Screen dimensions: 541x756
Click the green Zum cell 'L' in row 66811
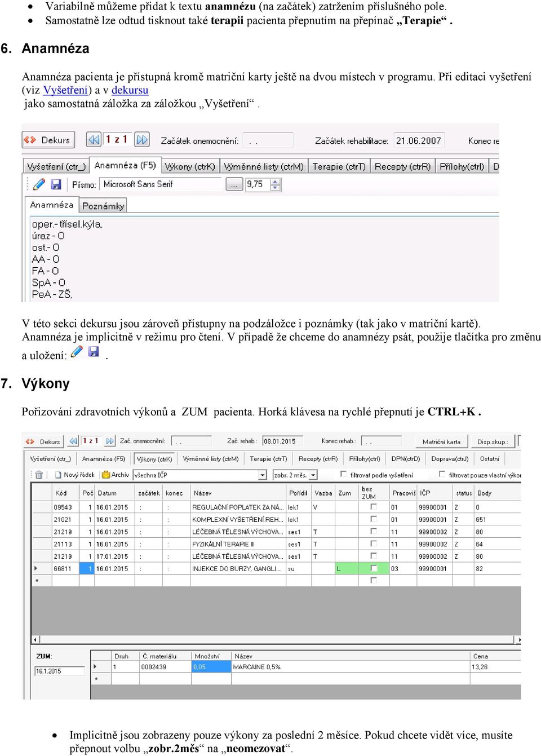click(x=347, y=568)
